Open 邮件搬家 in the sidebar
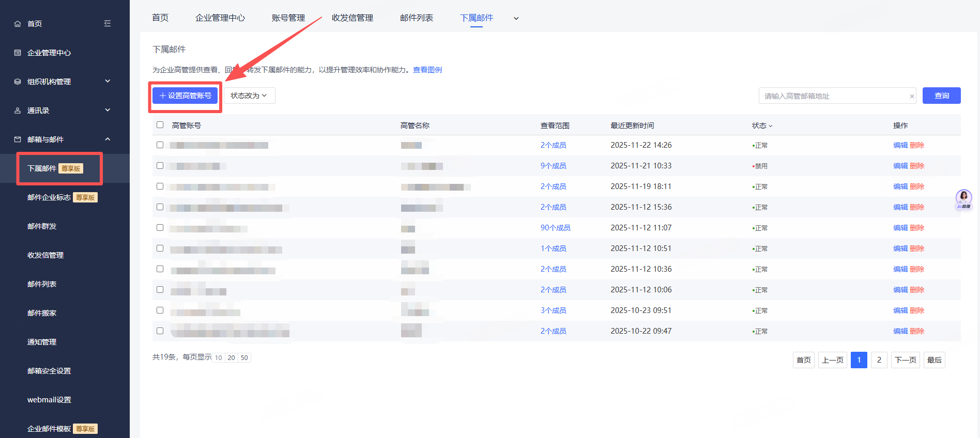The height and width of the screenshot is (438, 980). (x=42, y=313)
